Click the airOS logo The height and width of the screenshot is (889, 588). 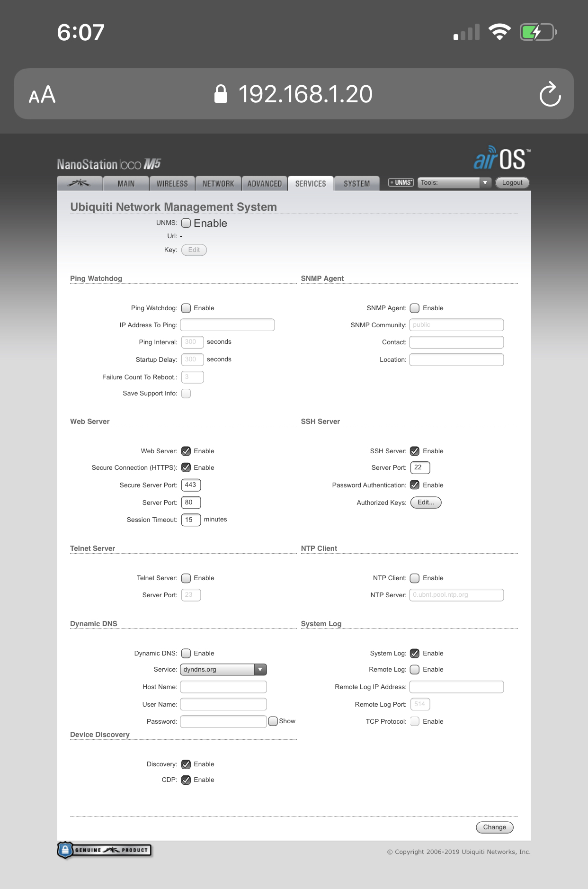click(x=502, y=158)
